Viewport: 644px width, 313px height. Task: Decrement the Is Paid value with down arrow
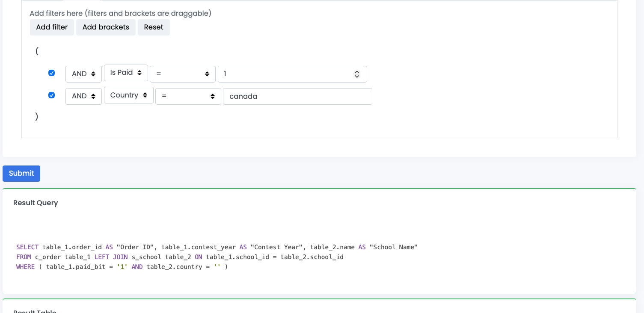click(x=357, y=77)
